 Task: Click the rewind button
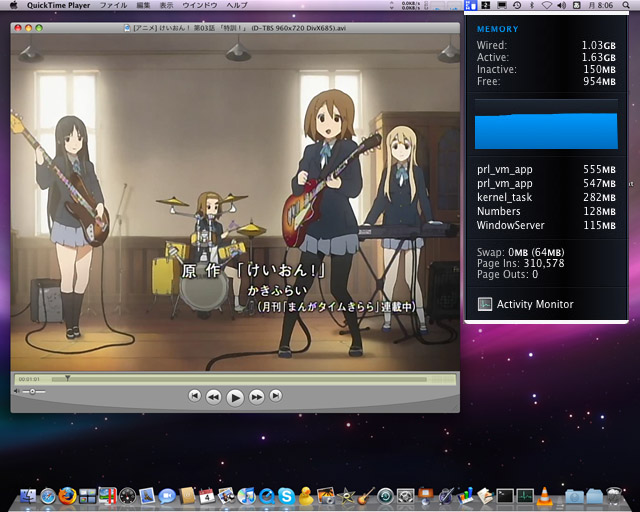214,396
